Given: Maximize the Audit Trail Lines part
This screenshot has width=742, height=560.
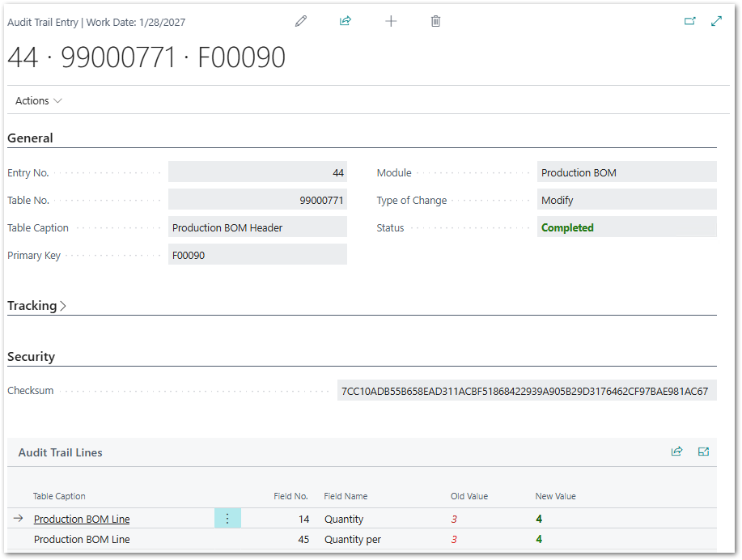Looking at the screenshot, I should [703, 452].
